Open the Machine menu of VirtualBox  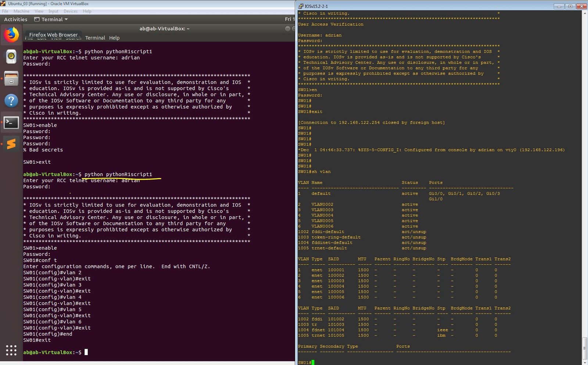click(22, 11)
